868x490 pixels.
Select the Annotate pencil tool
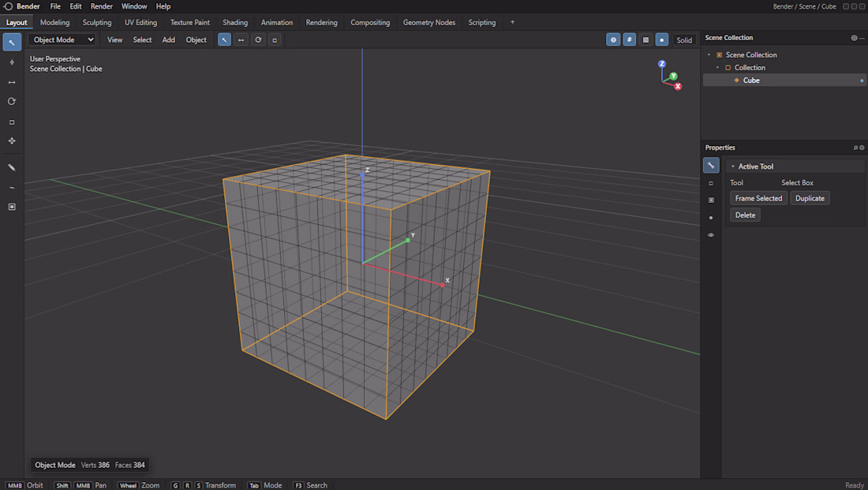(12, 167)
